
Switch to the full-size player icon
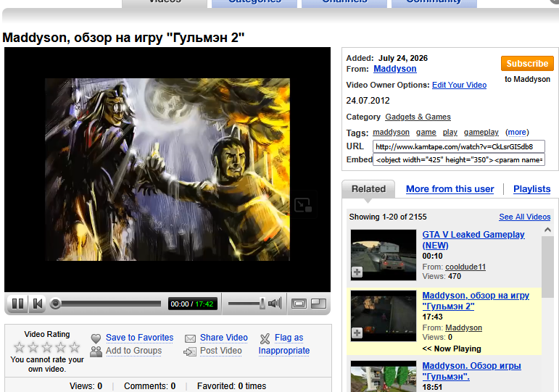tap(319, 304)
